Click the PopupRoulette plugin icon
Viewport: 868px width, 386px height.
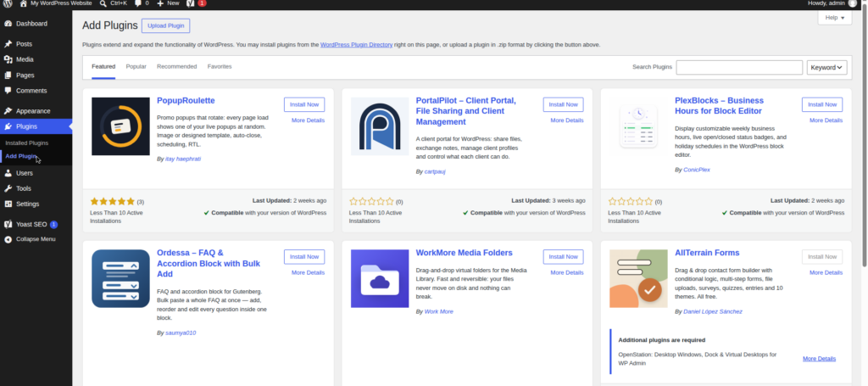[120, 126]
